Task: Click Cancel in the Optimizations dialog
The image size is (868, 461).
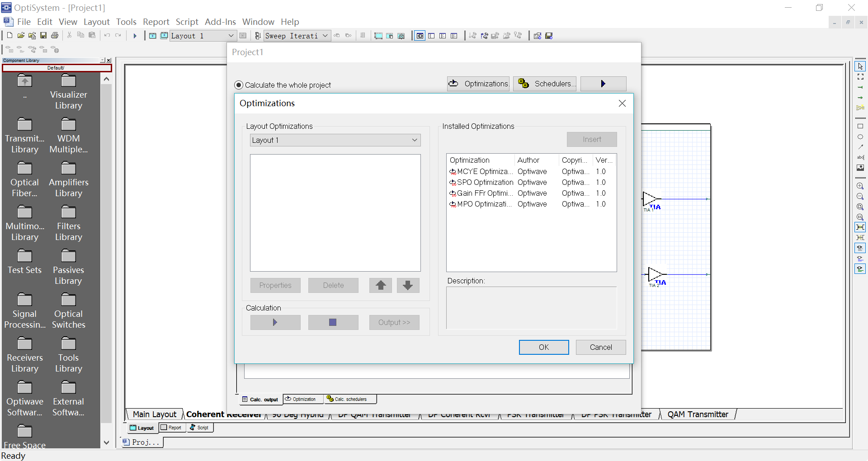Action: pyautogui.click(x=601, y=347)
